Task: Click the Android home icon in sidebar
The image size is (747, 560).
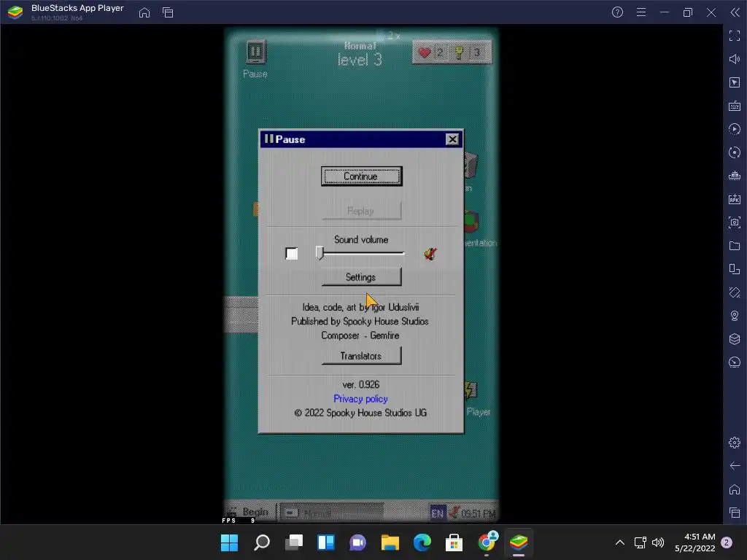Action: [735, 489]
